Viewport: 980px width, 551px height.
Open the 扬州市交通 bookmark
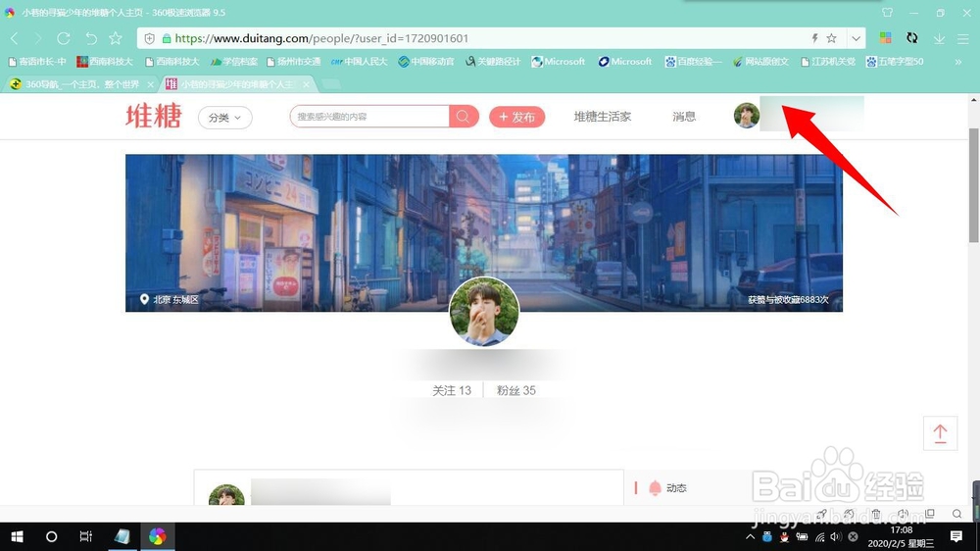(x=294, y=62)
